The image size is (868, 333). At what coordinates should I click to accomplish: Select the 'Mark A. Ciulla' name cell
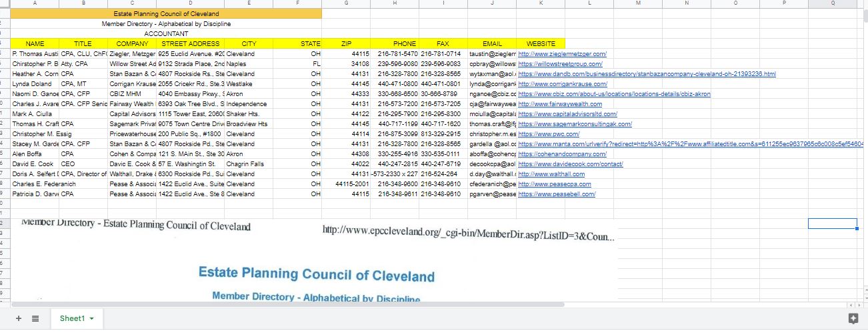(x=35, y=114)
